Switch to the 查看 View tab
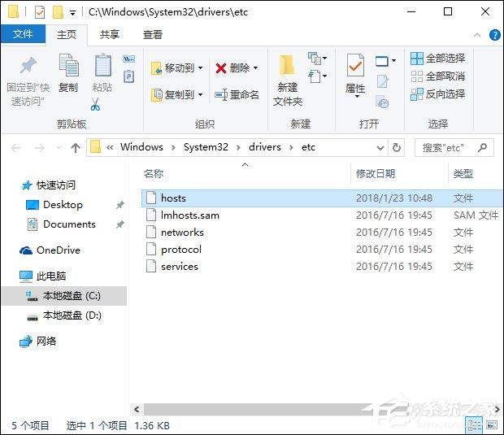The width and height of the screenshot is (504, 435). point(153,34)
